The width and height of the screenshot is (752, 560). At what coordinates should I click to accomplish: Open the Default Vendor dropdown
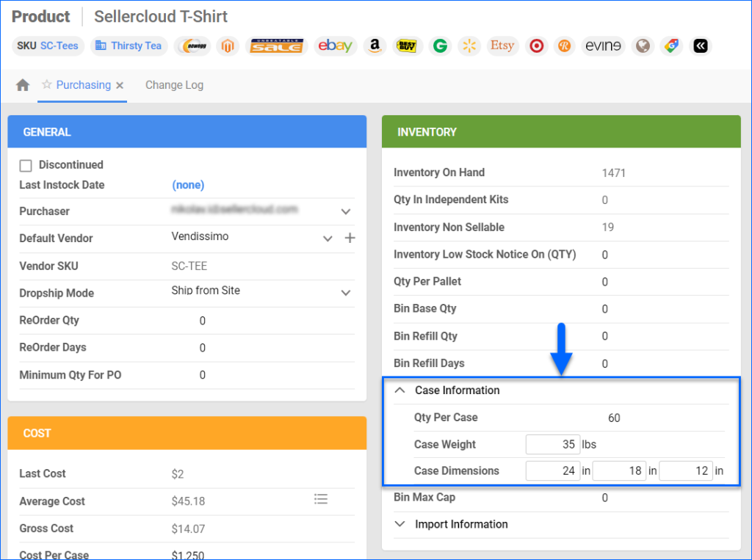point(328,239)
